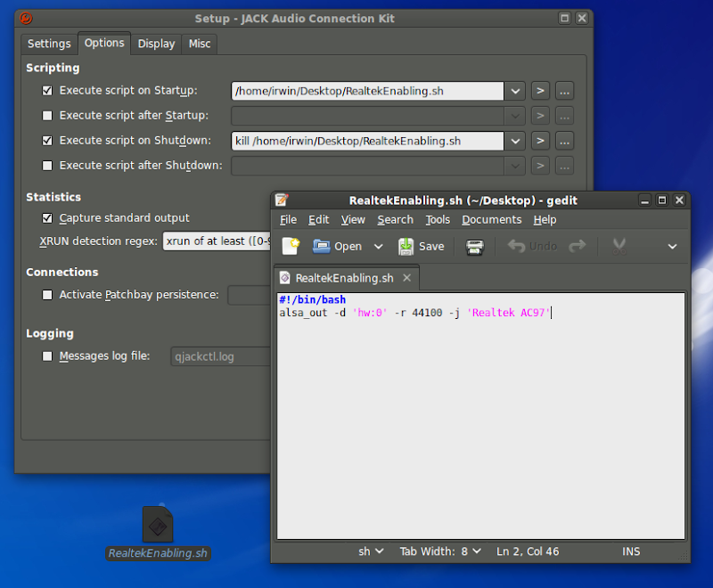Insert meta symbol for Shutdown script
This screenshot has height=588, width=713.
tap(540, 141)
